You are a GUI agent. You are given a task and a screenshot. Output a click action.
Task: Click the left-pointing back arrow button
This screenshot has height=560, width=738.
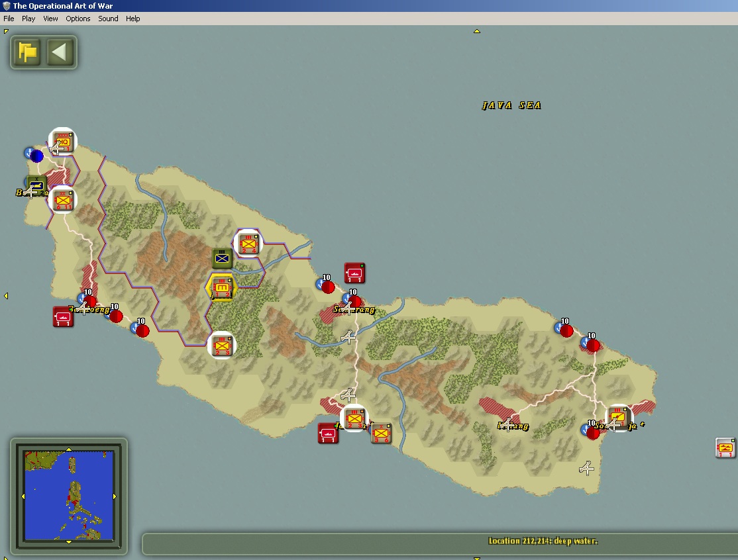[60, 52]
